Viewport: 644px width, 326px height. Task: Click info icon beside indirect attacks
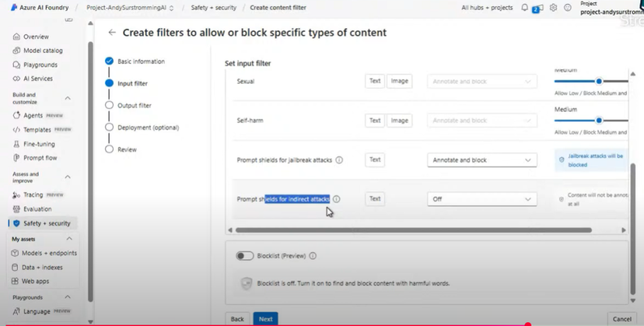click(x=336, y=199)
